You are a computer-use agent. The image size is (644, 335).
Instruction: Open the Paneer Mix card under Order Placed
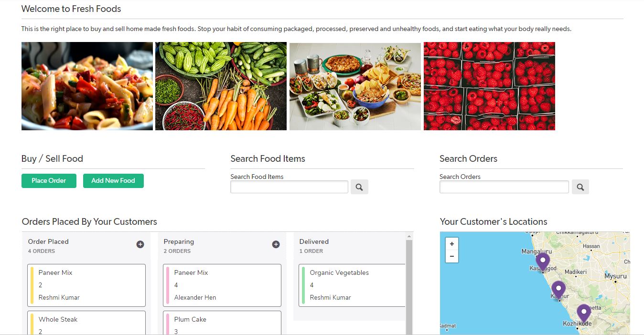pos(86,285)
